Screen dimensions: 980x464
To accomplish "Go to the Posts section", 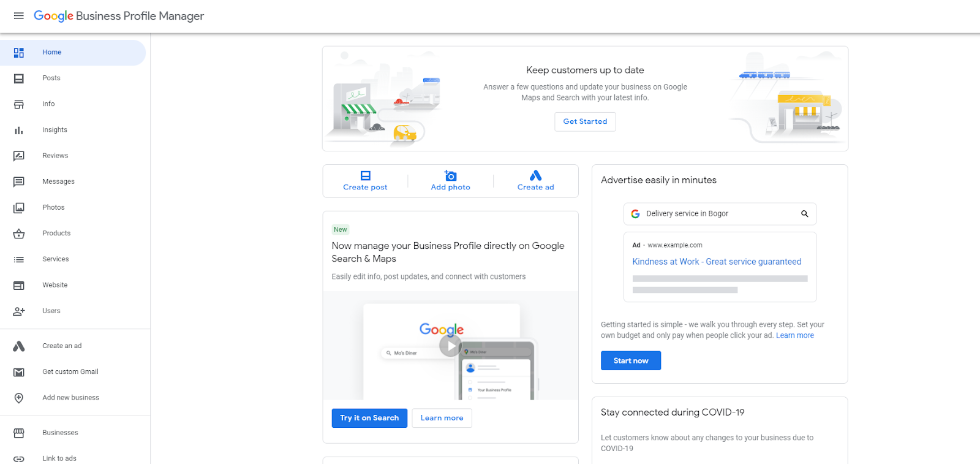I will (51, 78).
